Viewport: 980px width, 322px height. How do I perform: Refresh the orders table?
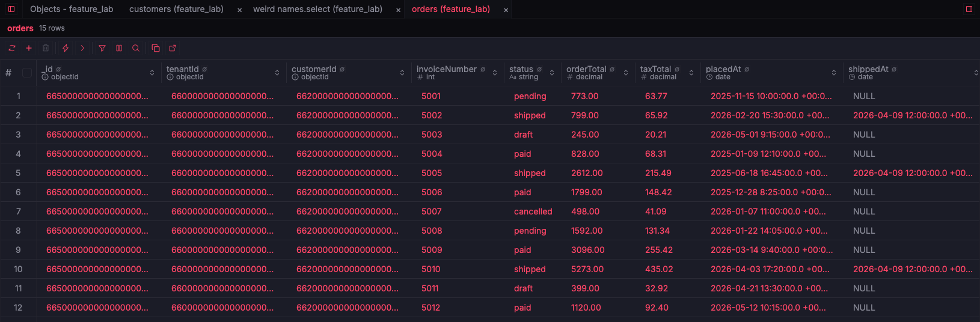(12, 48)
